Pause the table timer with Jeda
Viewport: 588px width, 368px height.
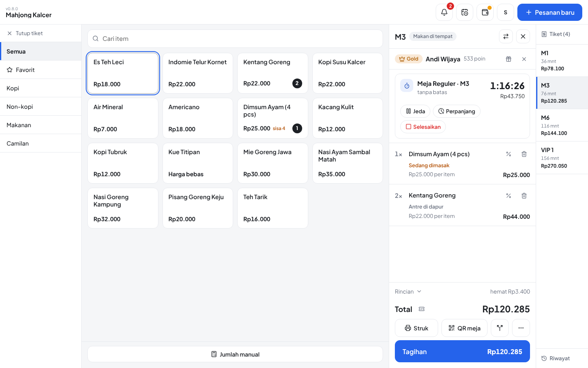(415, 111)
